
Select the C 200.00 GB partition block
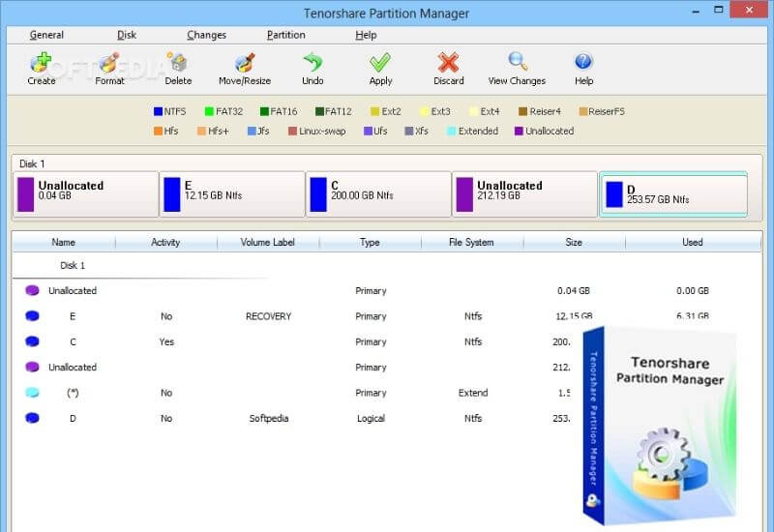[377, 194]
